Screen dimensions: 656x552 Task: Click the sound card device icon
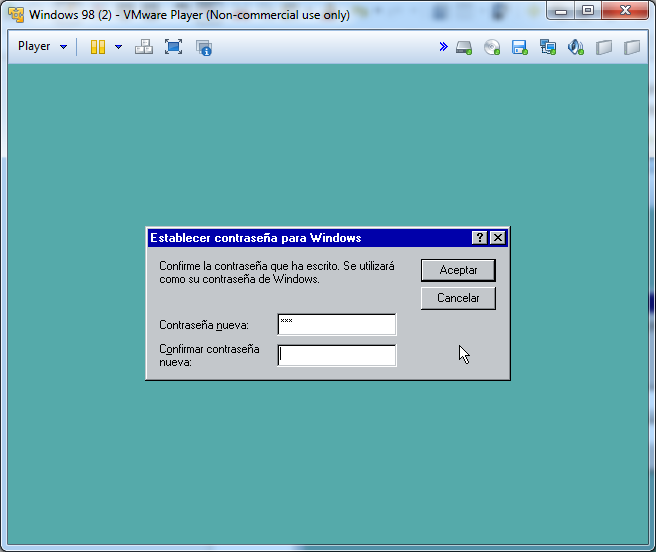pos(575,47)
